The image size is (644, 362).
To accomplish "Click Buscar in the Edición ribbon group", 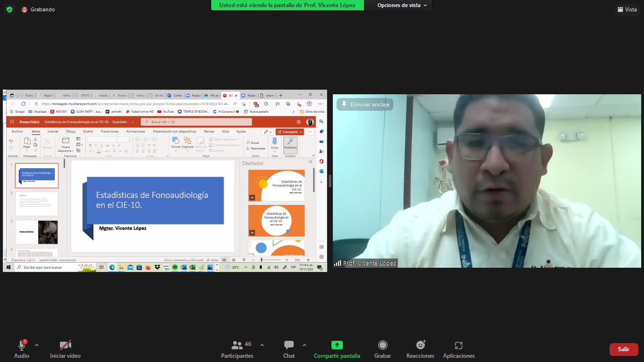I will pos(253,142).
